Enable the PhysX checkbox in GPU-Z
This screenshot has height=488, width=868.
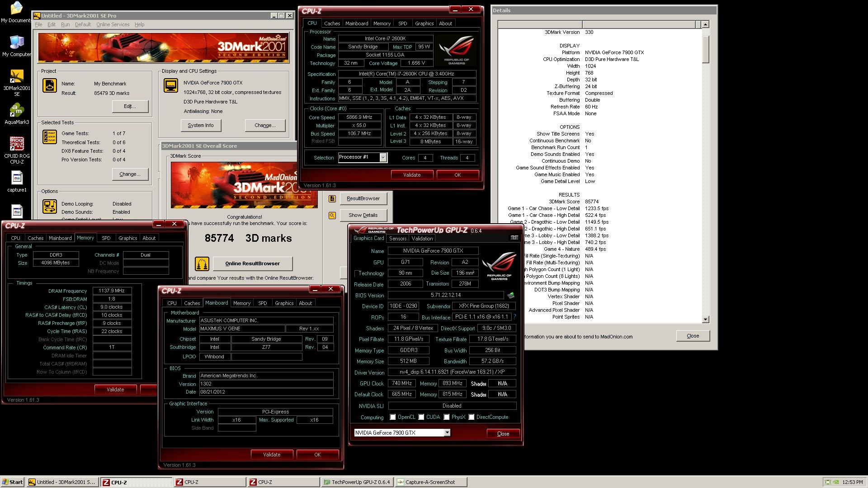(447, 417)
